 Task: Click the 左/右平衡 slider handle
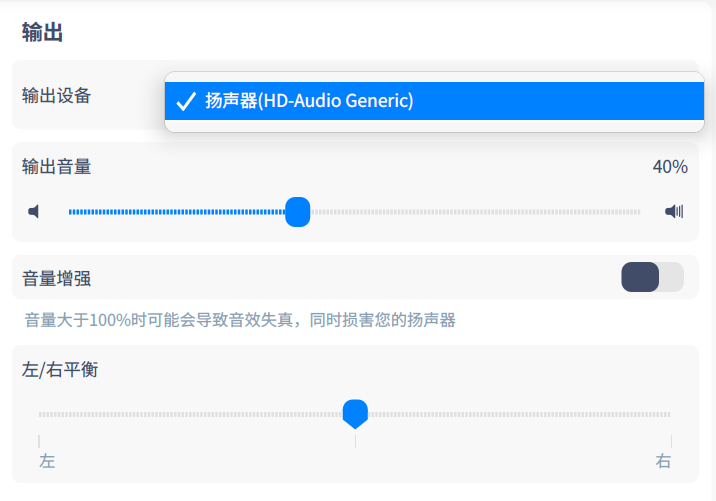[x=355, y=413]
